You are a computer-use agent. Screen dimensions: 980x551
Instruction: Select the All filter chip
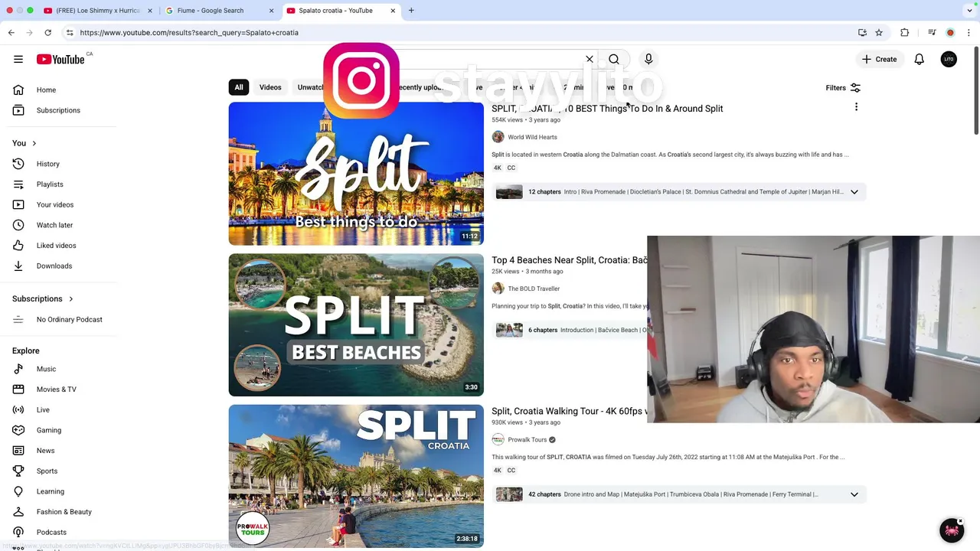coord(239,87)
